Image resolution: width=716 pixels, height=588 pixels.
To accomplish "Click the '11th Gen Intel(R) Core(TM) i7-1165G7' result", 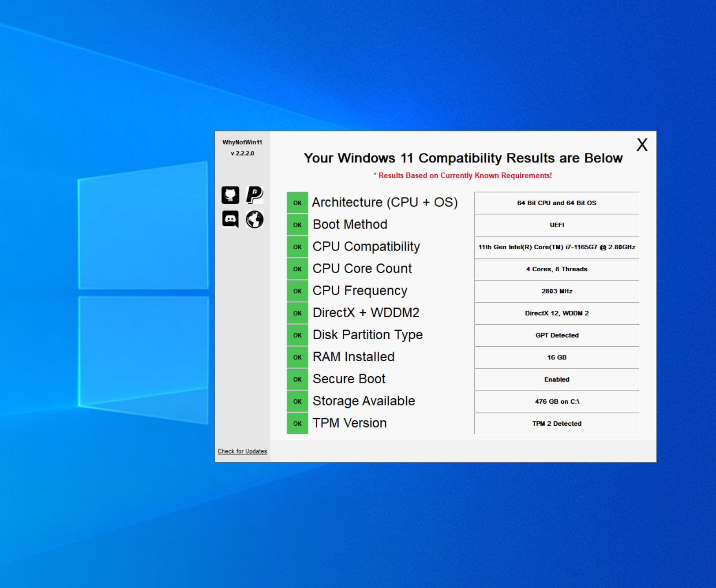I will click(557, 247).
